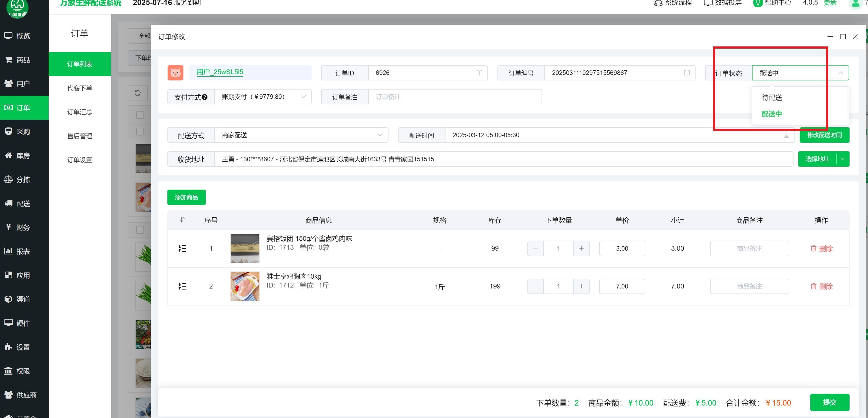Open the 配送方式 delivery method dropdown

[x=380, y=135]
